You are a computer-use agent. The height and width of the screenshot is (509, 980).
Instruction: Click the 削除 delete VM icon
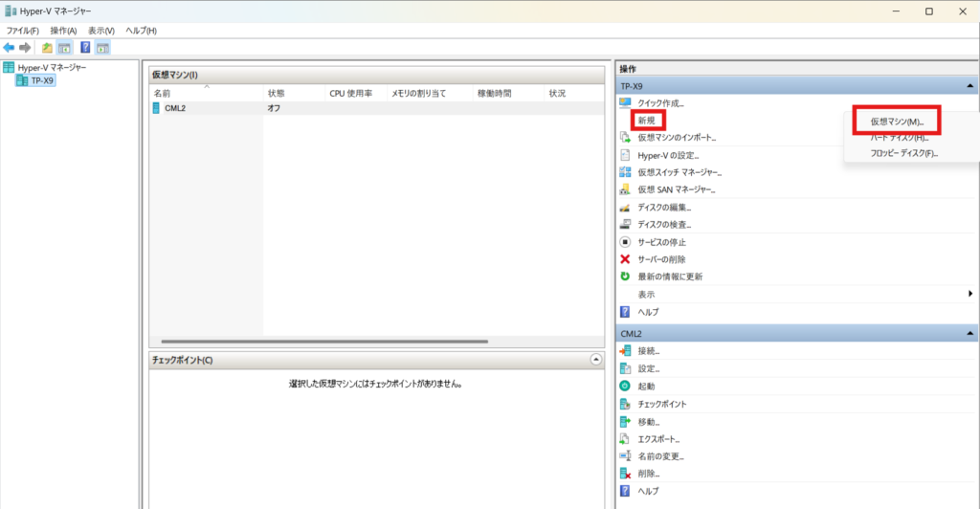[x=625, y=474]
